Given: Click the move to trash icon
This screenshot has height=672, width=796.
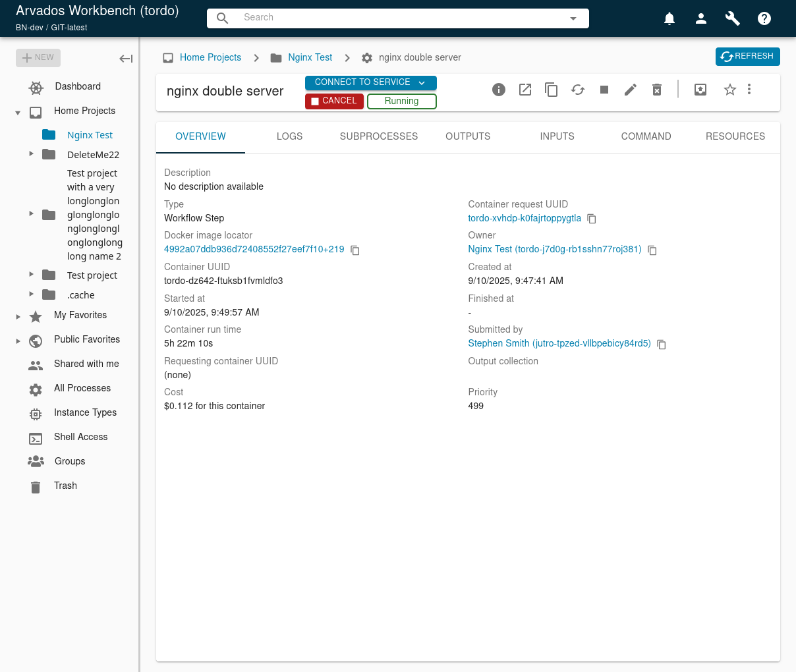Looking at the screenshot, I should click(x=657, y=90).
